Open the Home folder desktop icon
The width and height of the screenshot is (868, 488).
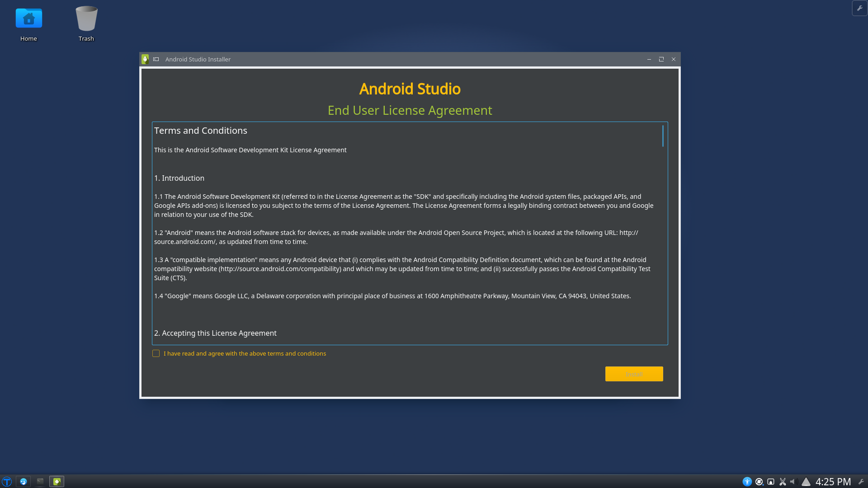tap(28, 24)
